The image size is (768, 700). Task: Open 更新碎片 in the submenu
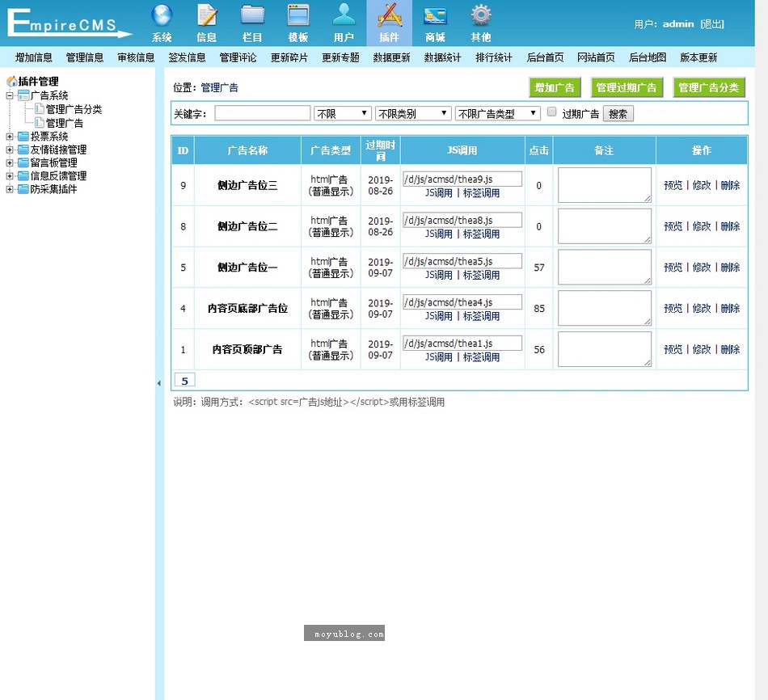pyautogui.click(x=289, y=58)
